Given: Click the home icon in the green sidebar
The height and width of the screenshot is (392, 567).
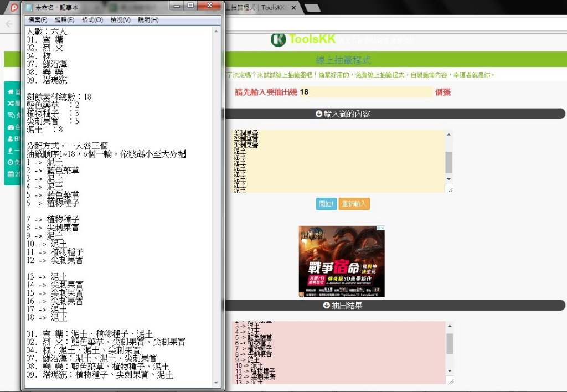Looking at the screenshot, I should pyautogui.click(x=11, y=91).
